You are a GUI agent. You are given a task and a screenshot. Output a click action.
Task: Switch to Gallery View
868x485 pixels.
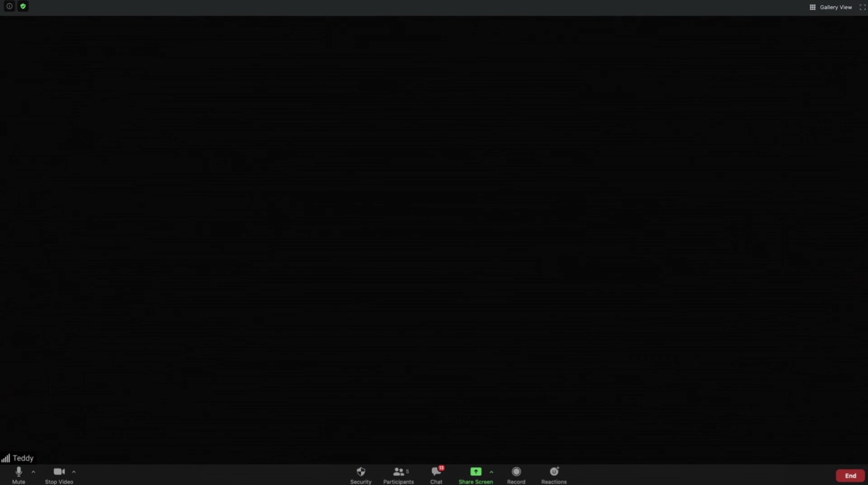coord(830,7)
